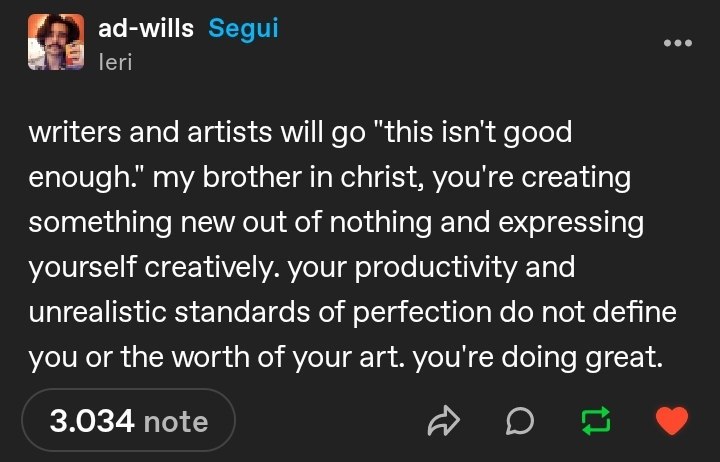Screen dimensions: 720x462
Task: Click the word productivity in the post
Action: pos(436,268)
